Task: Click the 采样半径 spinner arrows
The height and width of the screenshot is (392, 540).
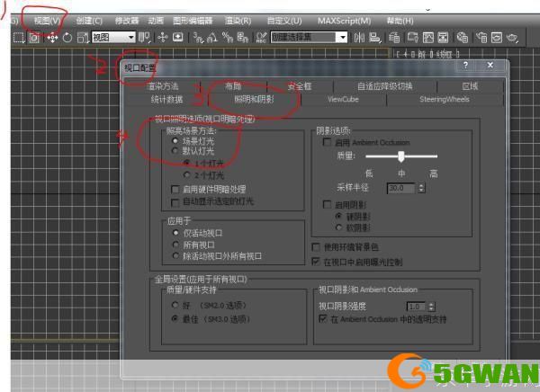Action: (421, 188)
